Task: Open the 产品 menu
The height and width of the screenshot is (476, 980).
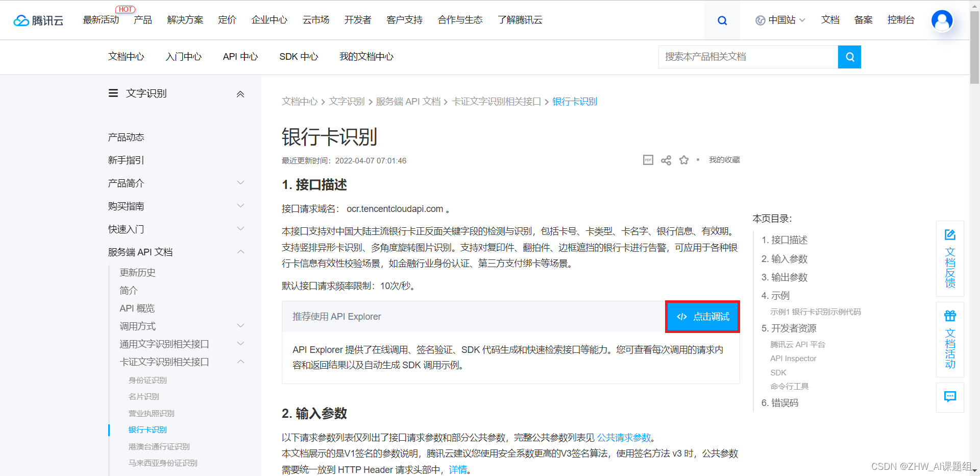Action: tap(143, 20)
